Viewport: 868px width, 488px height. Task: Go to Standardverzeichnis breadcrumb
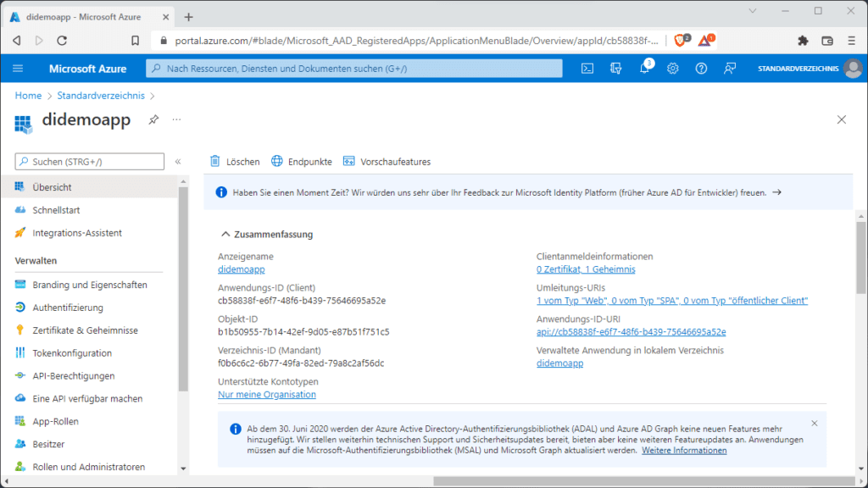pos(101,96)
